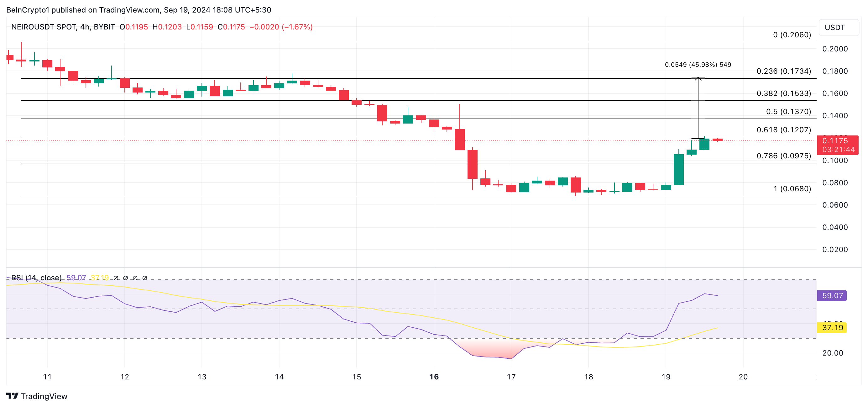Click the purple 59.07 RSI axis tag
This screenshot has width=868, height=407.
click(832, 296)
